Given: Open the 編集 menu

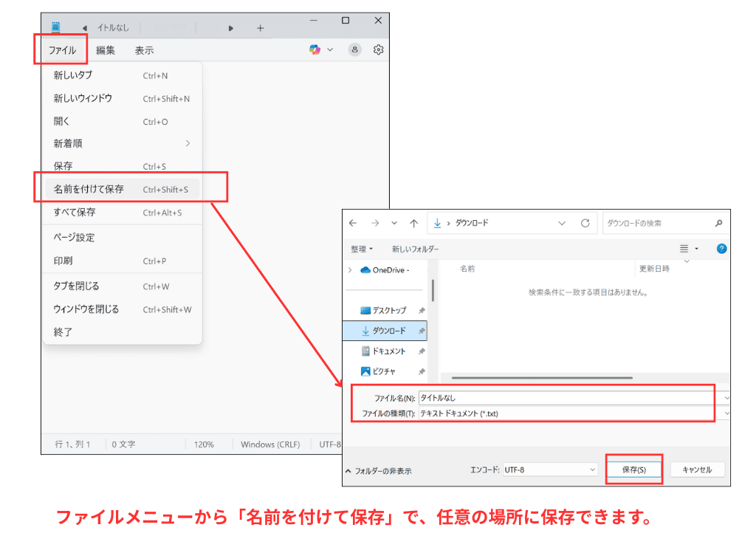Looking at the screenshot, I should click(x=106, y=49).
